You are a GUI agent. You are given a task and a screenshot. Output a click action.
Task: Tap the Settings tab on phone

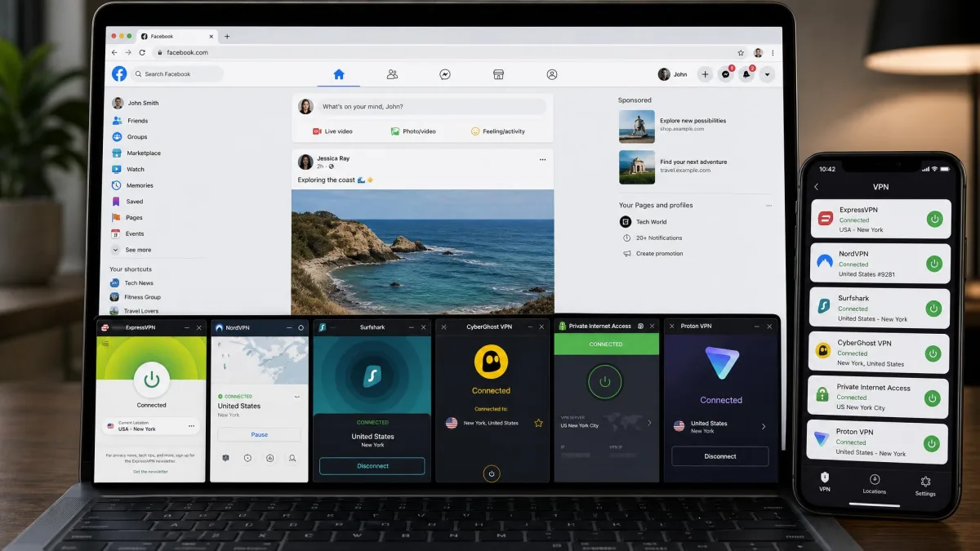click(925, 486)
